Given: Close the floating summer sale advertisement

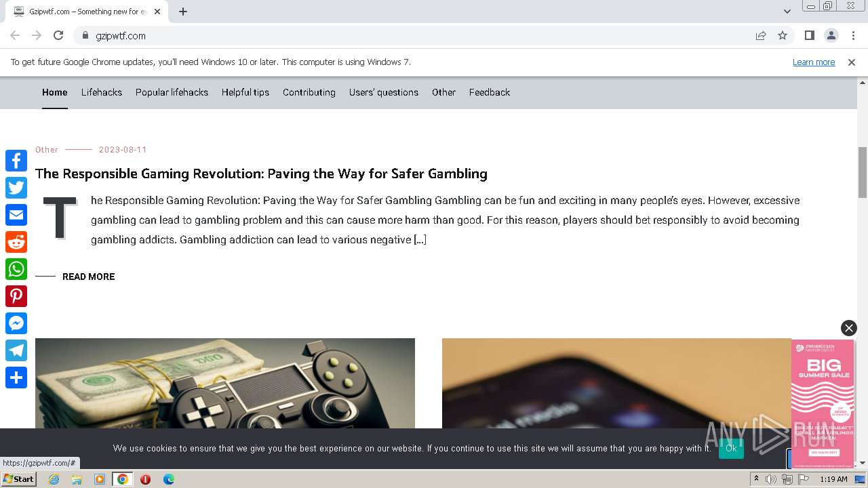Looking at the screenshot, I should point(849,328).
